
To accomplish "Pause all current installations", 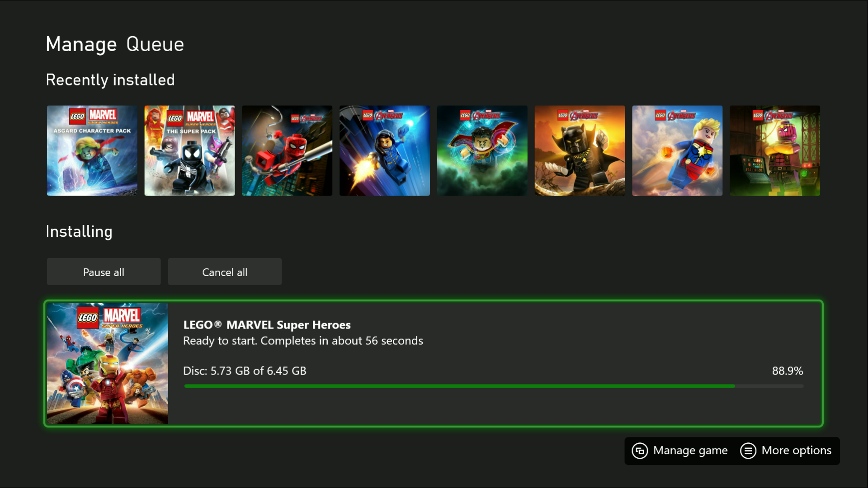I will [104, 272].
